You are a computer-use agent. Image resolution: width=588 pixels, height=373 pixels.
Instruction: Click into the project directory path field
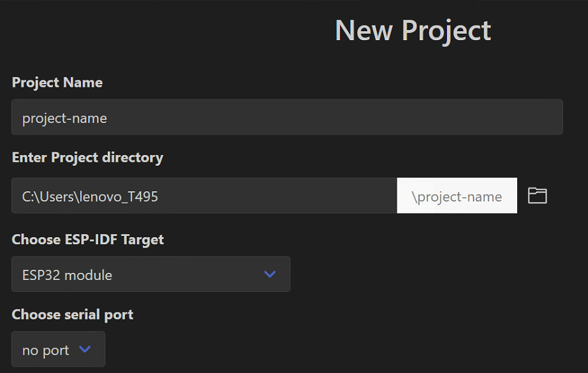coord(204,196)
